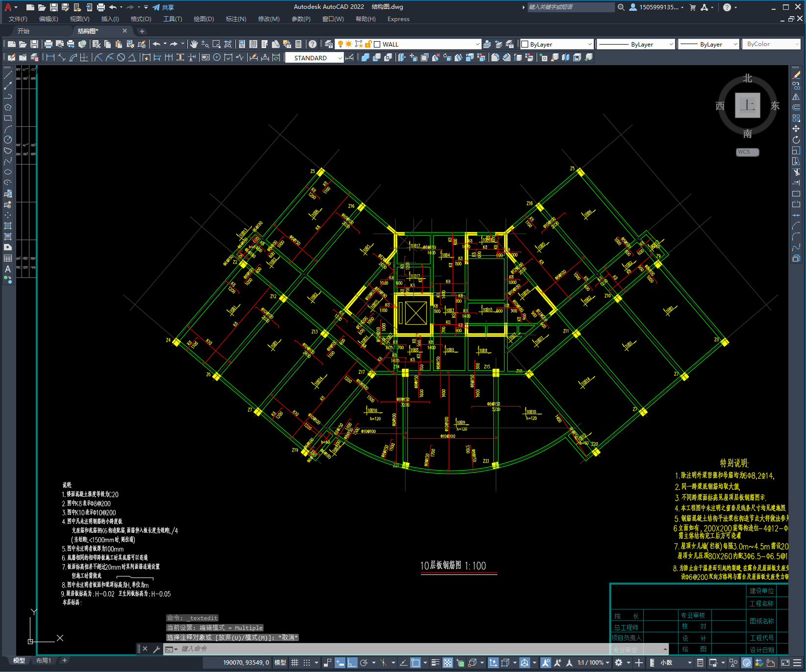Select the Circle tool in the draw toolbar
The height and width of the screenshot is (672, 806).
point(8,140)
